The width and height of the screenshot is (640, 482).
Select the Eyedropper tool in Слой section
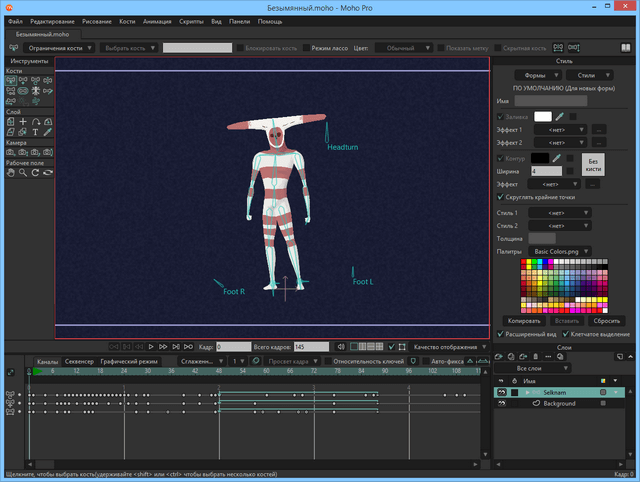pyautogui.click(x=48, y=132)
